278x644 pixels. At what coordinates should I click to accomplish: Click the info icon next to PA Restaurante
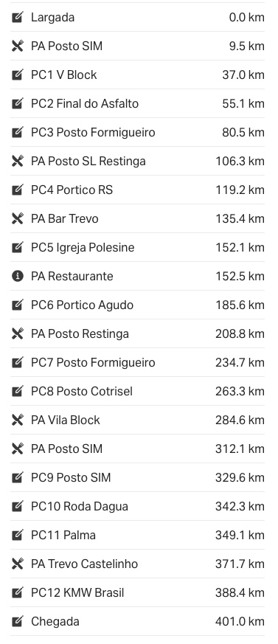pyautogui.click(x=17, y=276)
